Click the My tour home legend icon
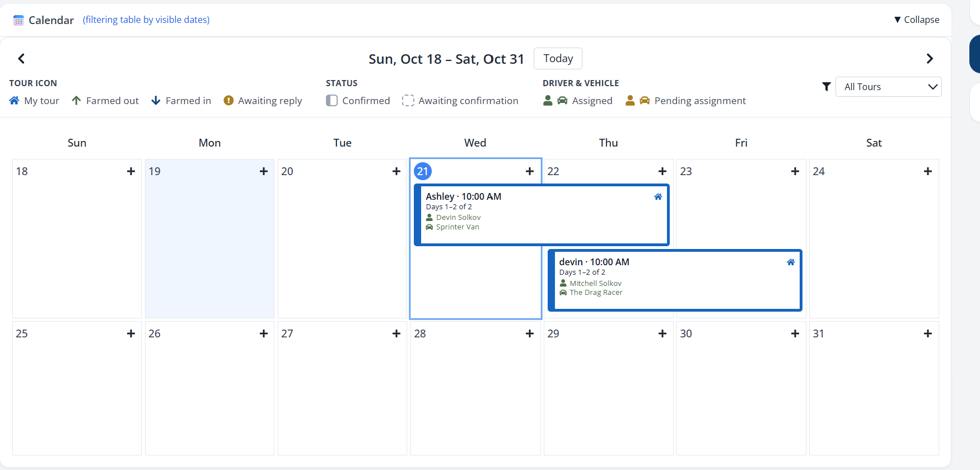This screenshot has width=980, height=470. pyautogui.click(x=15, y=101)
